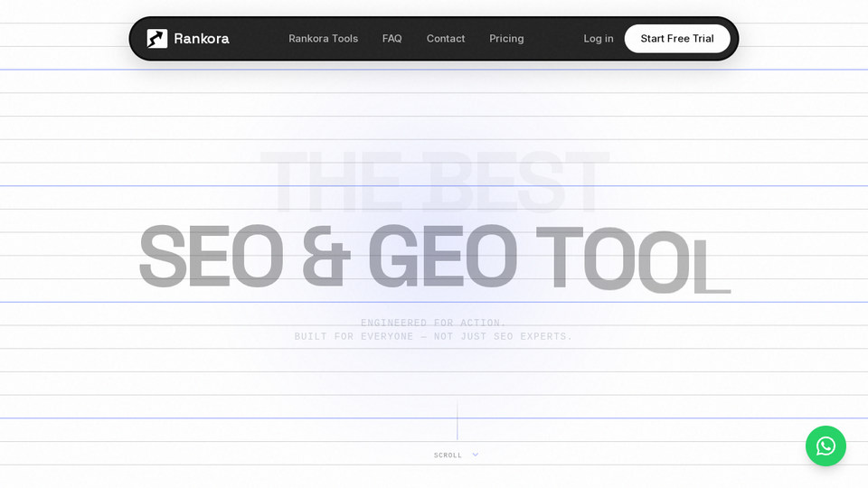Select the Log in link
Image resolution: width=868 pixels, height=488 pixels.
[599, 39]
